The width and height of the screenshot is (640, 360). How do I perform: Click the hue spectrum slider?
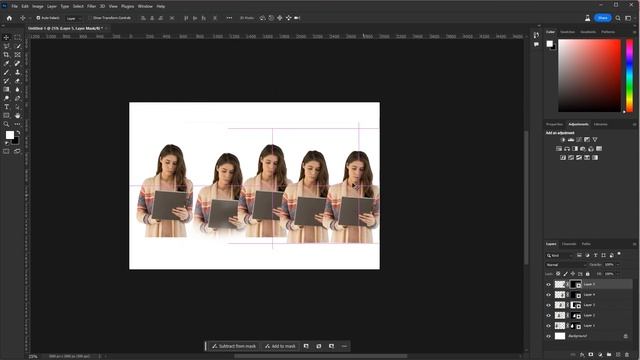pos(629,75)
